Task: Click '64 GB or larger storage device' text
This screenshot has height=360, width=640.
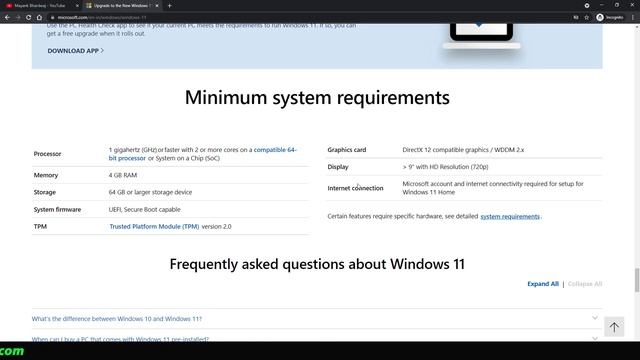Action: click(150, 192)
